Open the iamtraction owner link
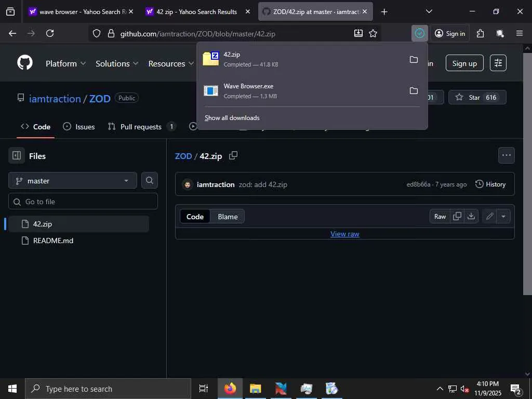Screen dimensions: 532x399 [55, 98]
